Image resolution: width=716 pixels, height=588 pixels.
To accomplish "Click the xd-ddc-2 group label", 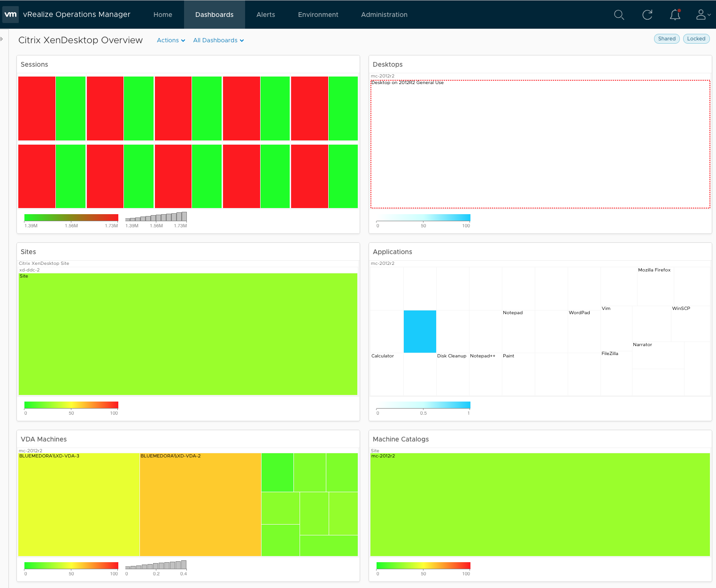I will pyautogui.click(x=29, y=270).
